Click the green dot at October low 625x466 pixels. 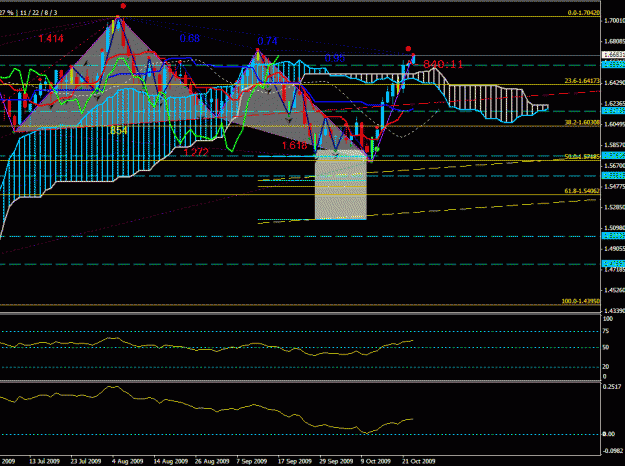pyautogui.click(x=377, y=149)
